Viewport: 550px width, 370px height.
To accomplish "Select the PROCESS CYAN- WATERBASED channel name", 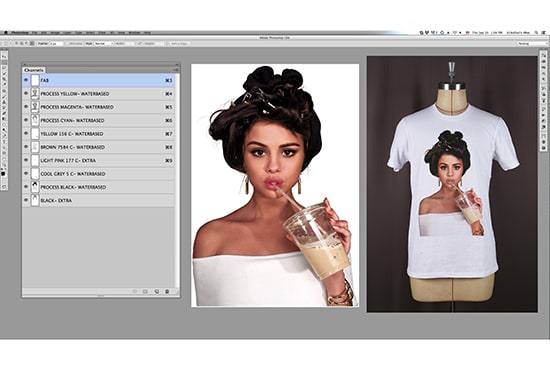I will (x=72, y=120).
